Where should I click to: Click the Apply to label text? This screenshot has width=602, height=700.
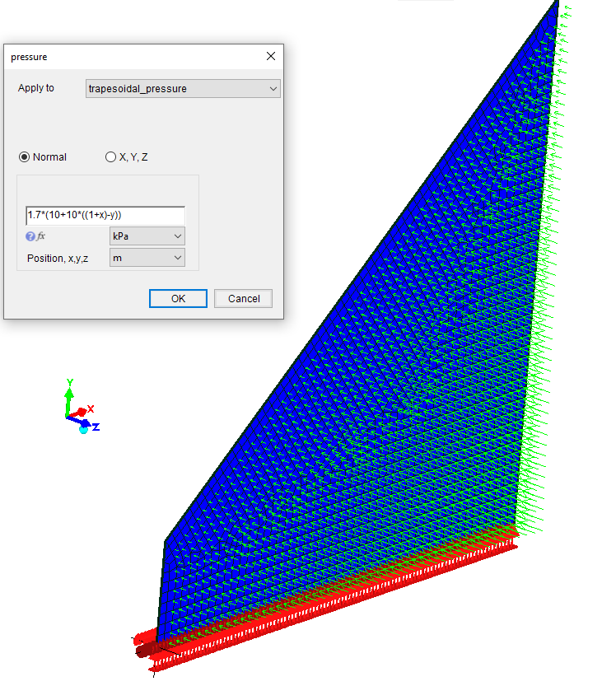(x=36, y=88)
